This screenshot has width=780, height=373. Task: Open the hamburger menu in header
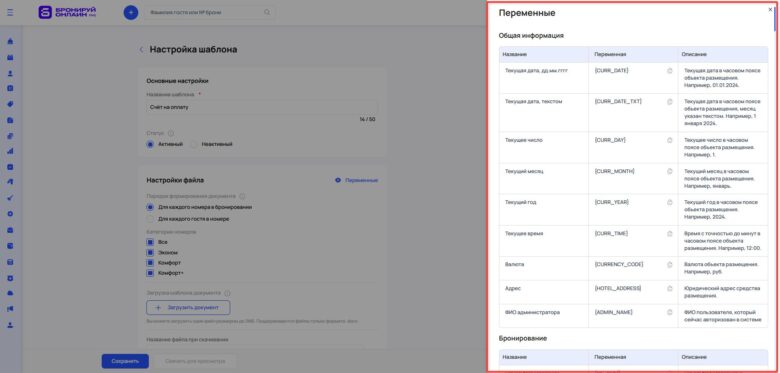10,12
